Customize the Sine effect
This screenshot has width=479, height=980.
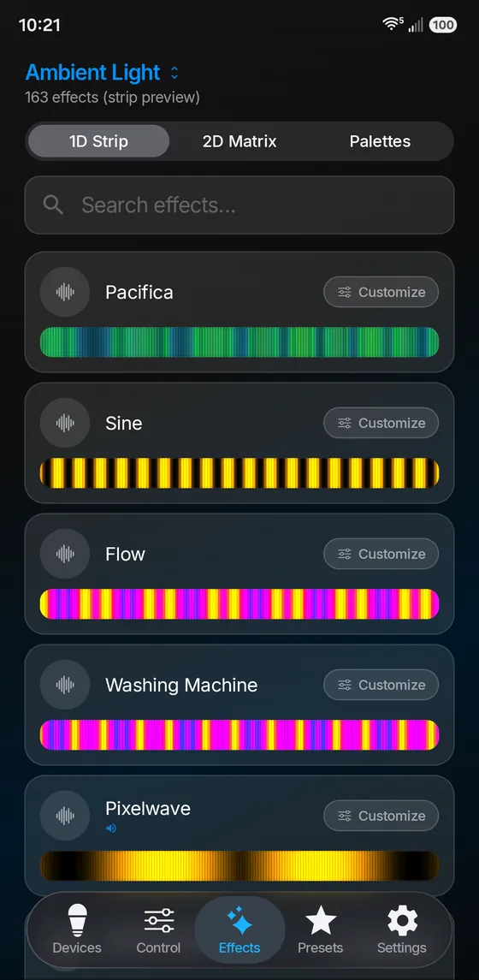(x=381, y=423)
